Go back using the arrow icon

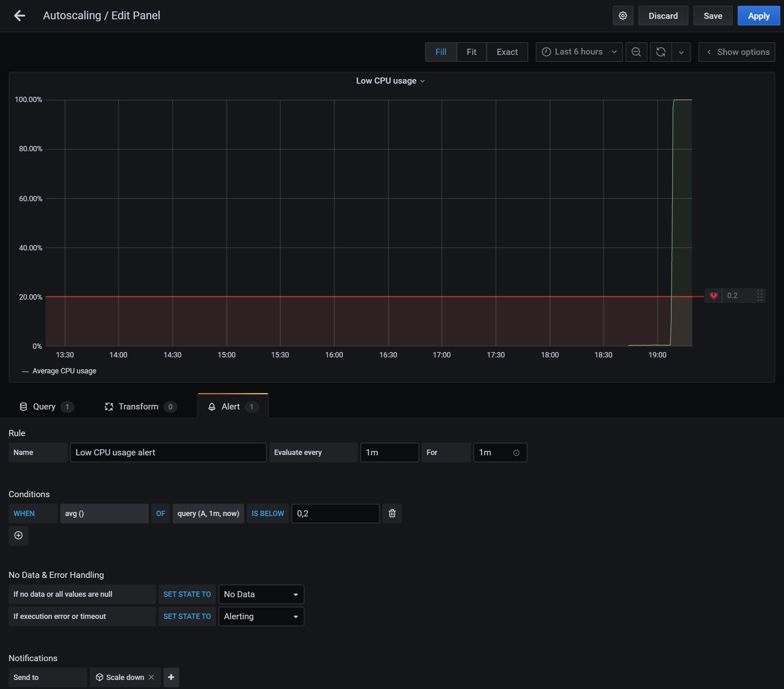coord(19,16)
